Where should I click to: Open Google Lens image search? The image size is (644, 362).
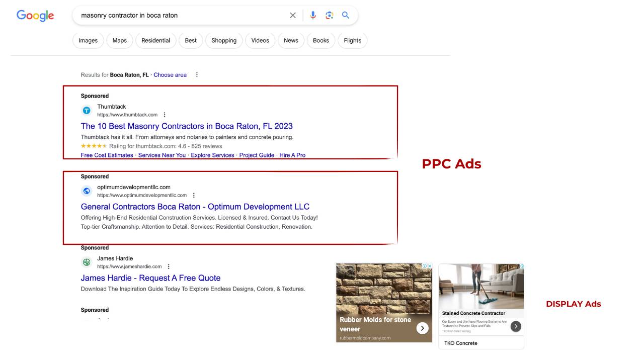(x=329, y=15)
